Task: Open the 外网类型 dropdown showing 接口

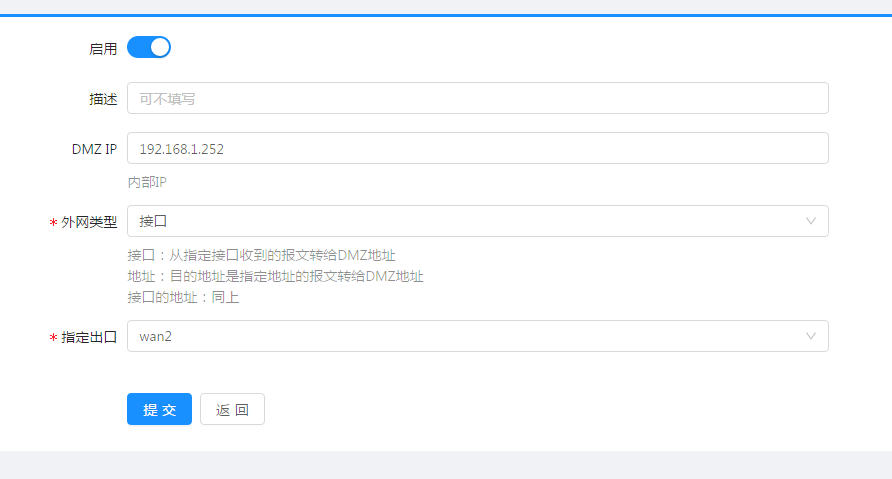Action: click(x=477, y=221)
